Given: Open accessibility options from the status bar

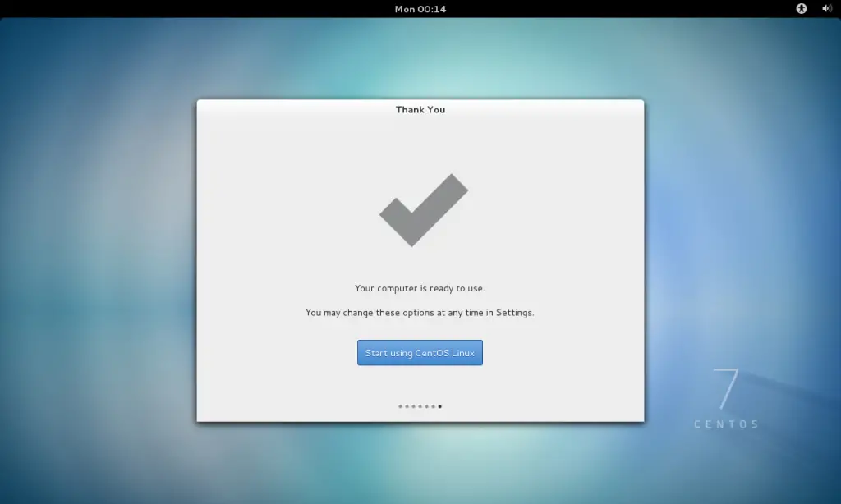Looking at the screenshot, I should [x=800, y=8].
